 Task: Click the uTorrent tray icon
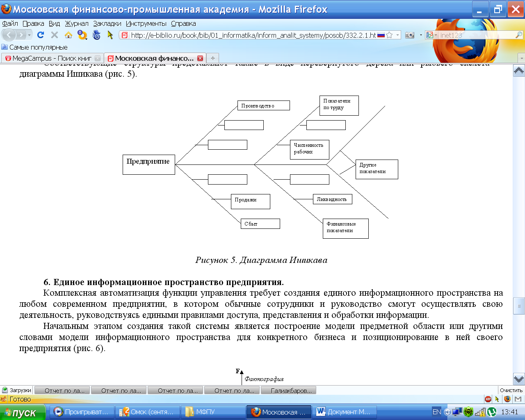click(492, 412)
